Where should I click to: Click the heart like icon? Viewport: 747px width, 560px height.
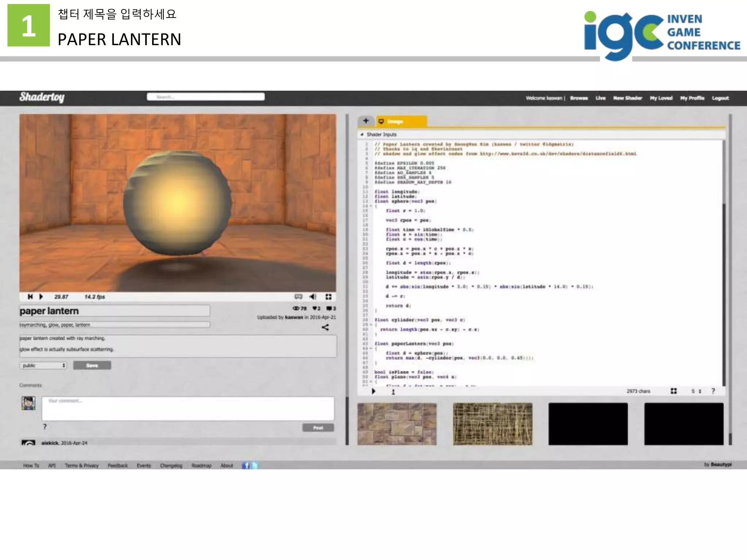315,308
